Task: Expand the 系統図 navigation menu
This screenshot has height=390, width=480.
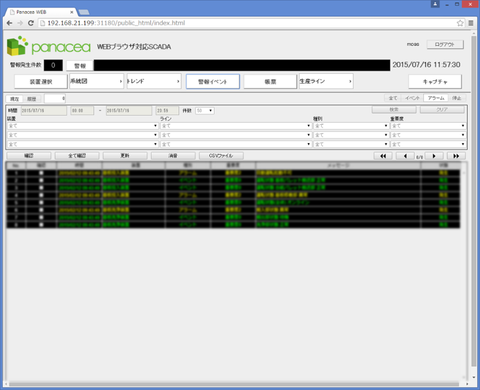Action: [x=96, y=81]
